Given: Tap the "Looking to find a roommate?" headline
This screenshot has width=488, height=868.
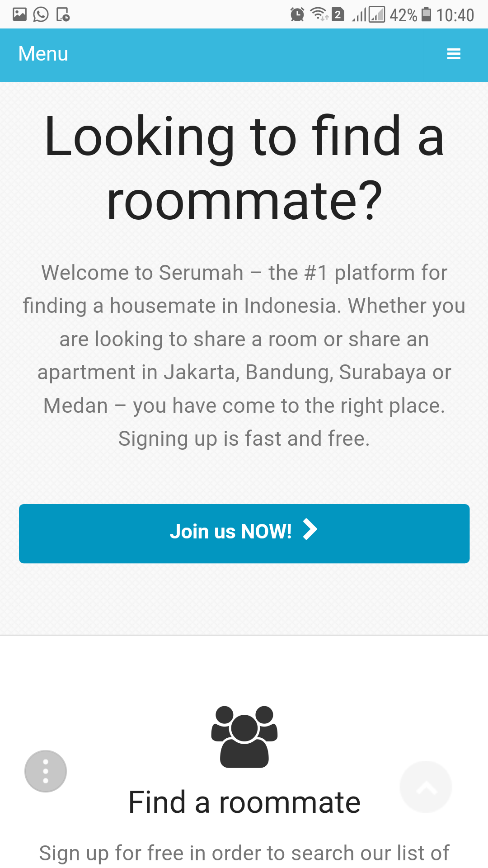Looking at the screenshot, I should (x=244, y=168).
